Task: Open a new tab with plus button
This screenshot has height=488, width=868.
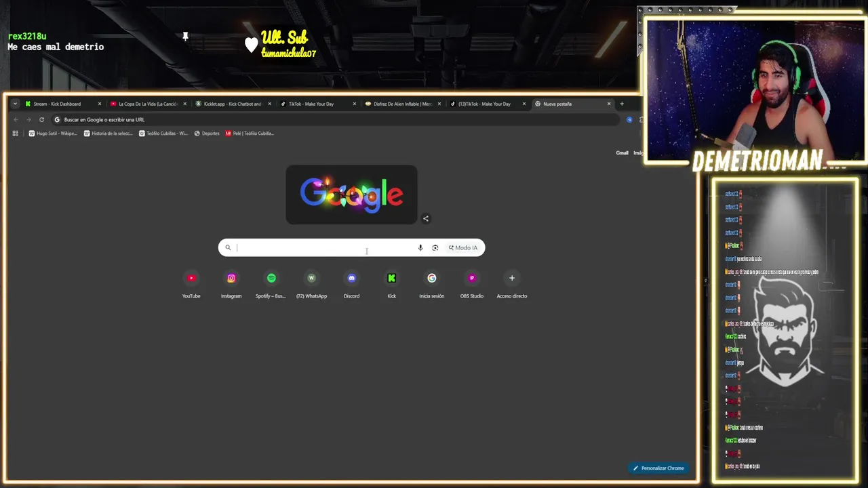Action: pos(622,104)
